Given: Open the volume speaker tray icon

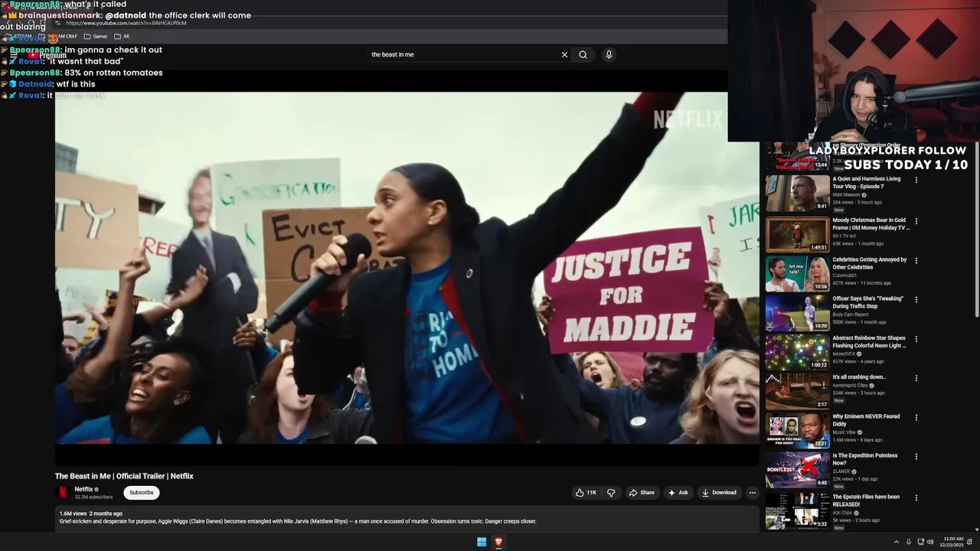Looking at the screenshot, I should [930, 542].
